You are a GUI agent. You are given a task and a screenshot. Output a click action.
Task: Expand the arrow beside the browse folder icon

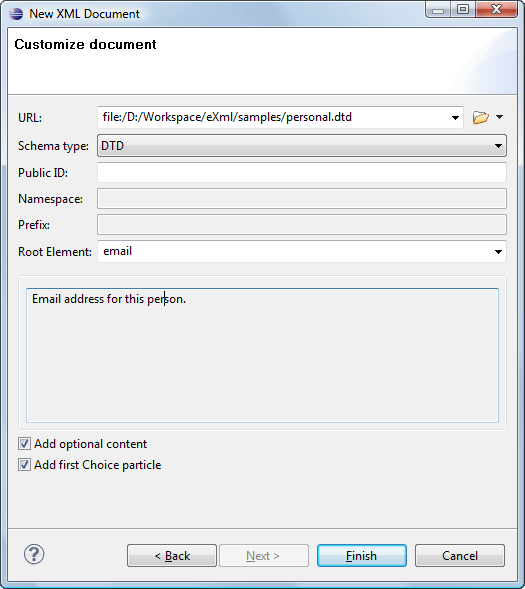499,117
